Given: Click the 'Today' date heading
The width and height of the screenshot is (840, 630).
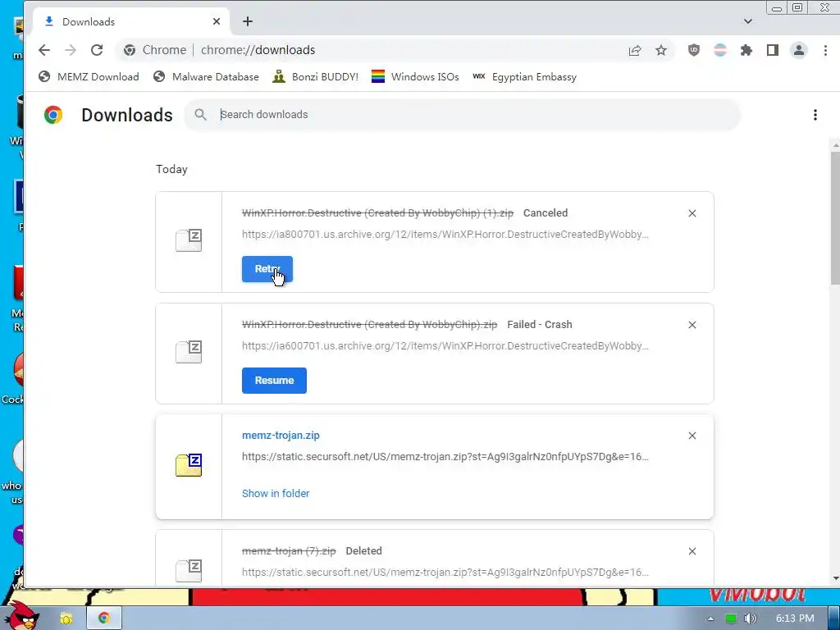Looking at the screenshot, I should tap(171, 169).
